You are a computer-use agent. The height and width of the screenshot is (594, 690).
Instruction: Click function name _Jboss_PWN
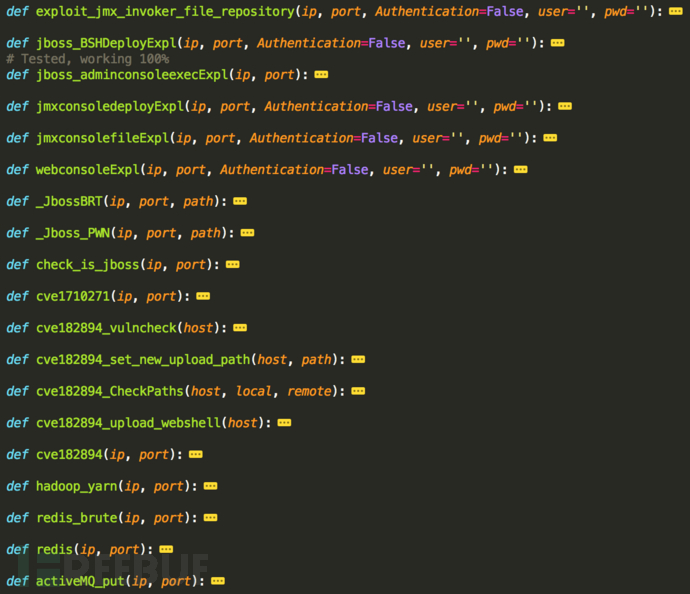73,233
